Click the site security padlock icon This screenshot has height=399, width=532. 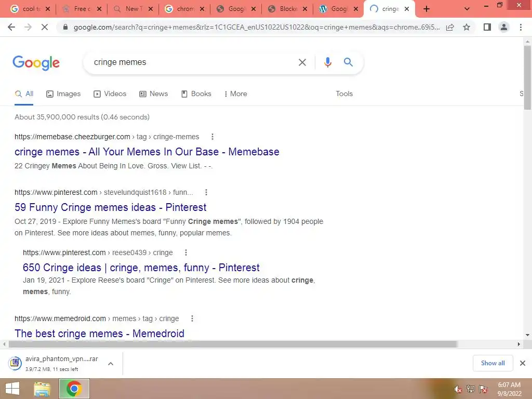click(65, 27)
